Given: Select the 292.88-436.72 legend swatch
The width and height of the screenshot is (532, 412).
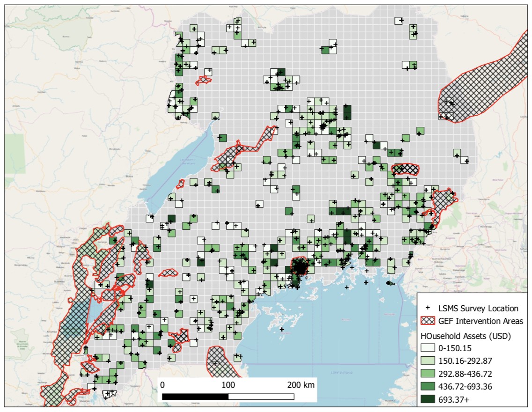Looking at the screenshot, I should point(427,374).
